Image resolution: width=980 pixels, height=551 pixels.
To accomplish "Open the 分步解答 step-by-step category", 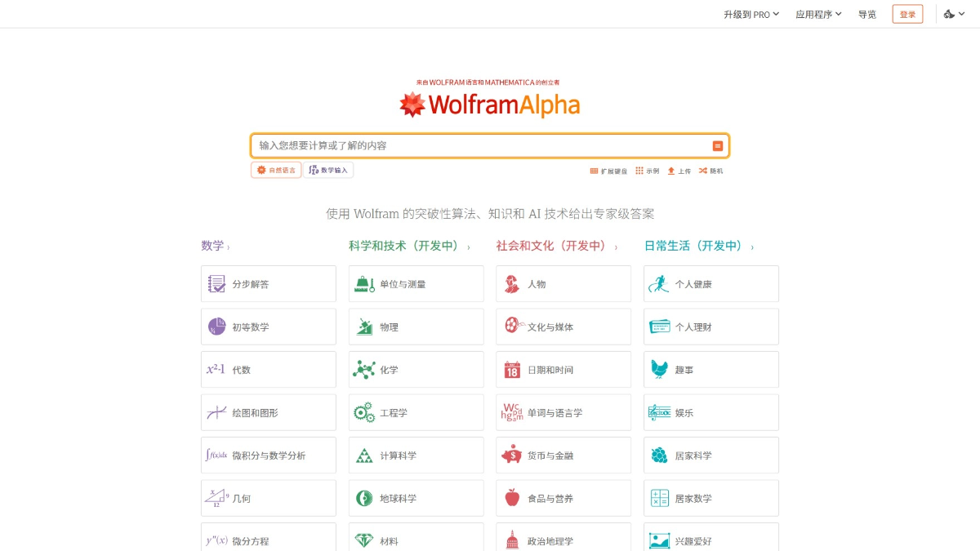I will 269,284.
